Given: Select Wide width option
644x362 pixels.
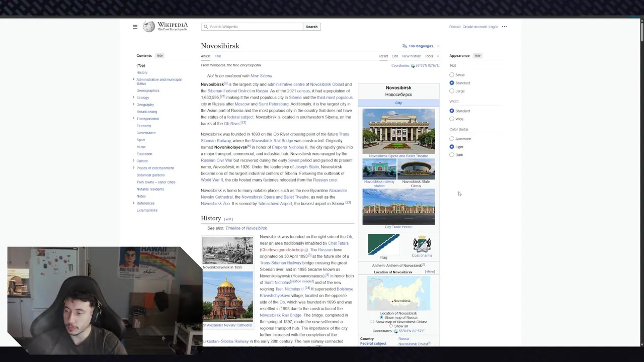Looking at the screenshot, I should click(x=452, y=119).
